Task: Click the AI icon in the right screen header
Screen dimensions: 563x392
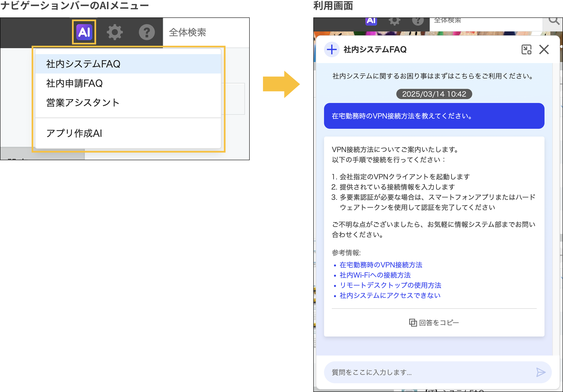Action: pos(371,21)
